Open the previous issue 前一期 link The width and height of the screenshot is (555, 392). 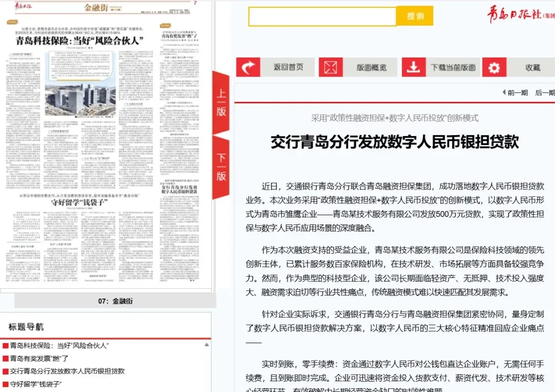tap(515, 92)
